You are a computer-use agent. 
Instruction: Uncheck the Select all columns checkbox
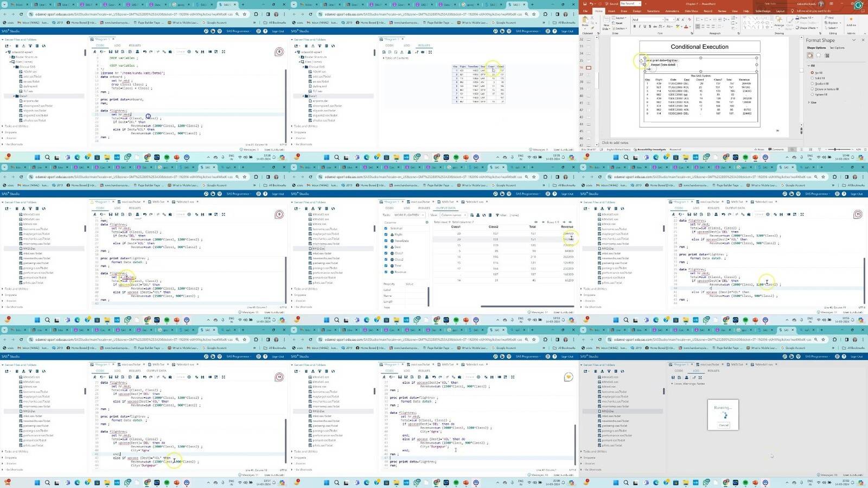pos(386,228)
